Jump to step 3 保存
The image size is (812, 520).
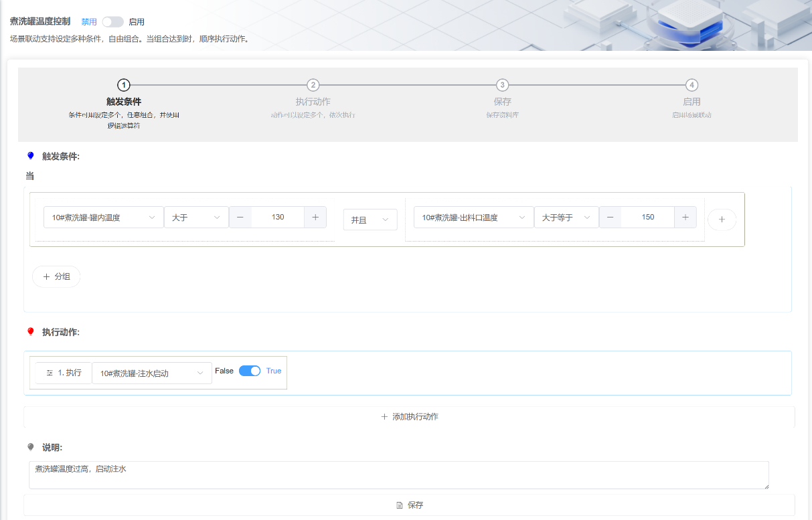[x=502, y=85]
